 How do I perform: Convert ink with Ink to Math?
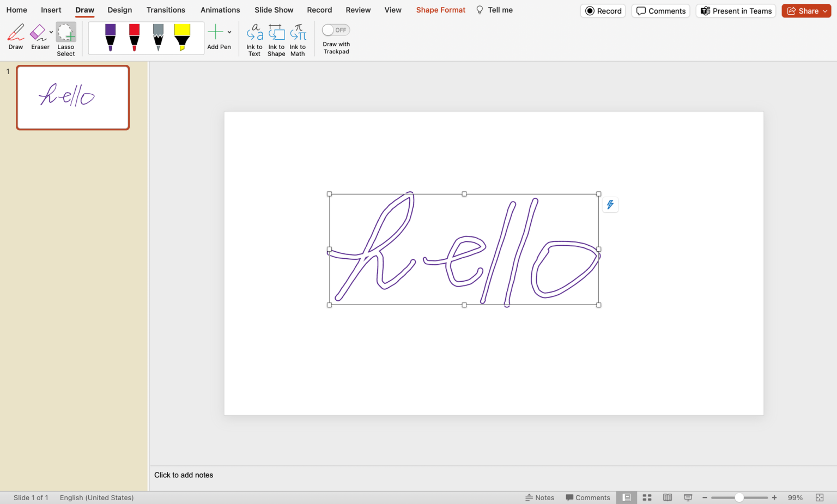(298, 40)
